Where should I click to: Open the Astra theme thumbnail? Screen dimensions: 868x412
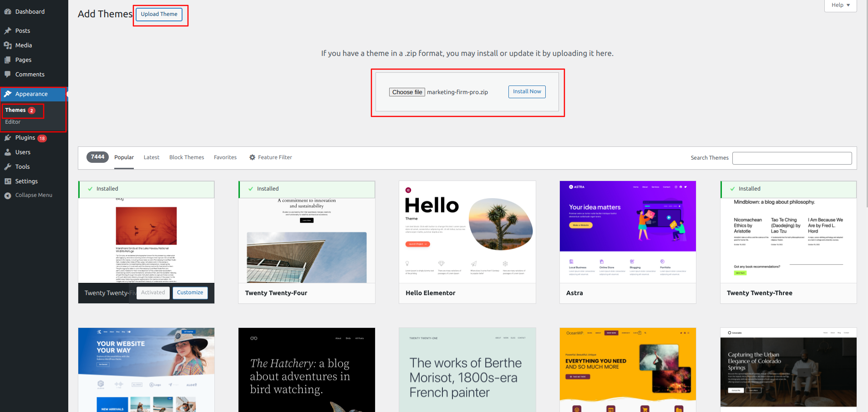pyautogui.click(x=628, y=232)
